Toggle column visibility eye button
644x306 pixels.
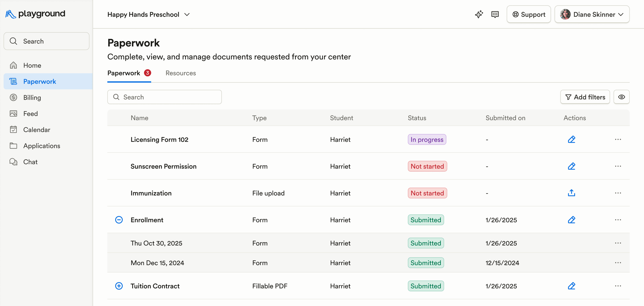621,97
